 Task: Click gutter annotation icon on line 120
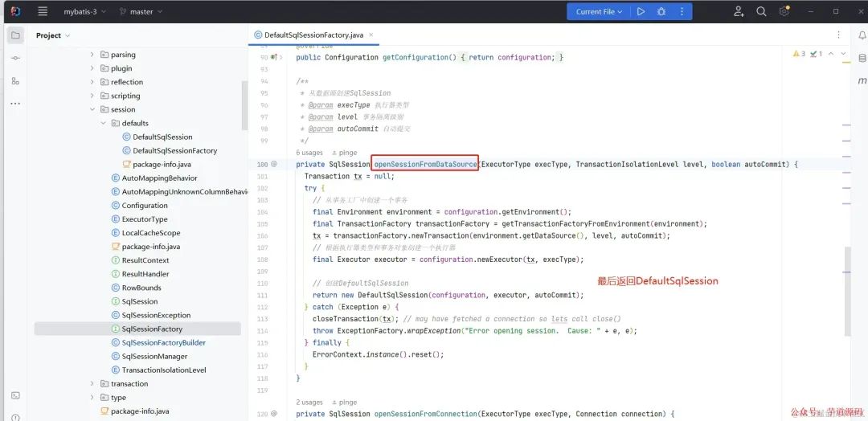274,414
